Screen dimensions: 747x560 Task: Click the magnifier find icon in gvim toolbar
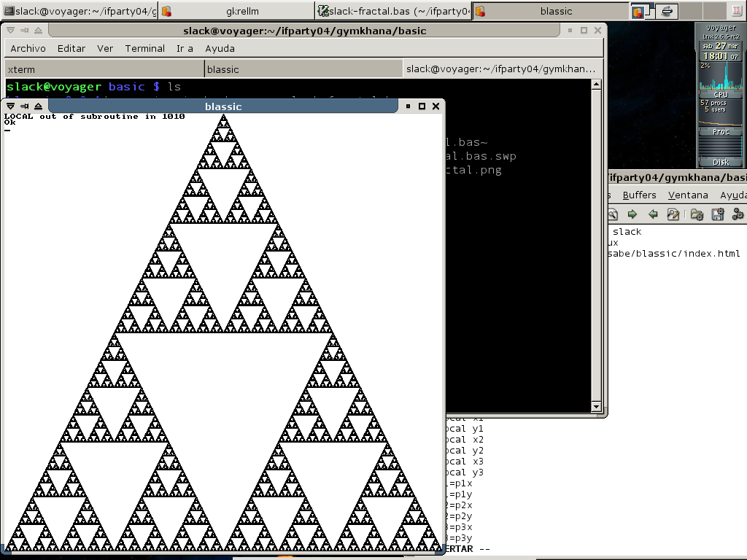pyautogui.click(x=612, y=214)
